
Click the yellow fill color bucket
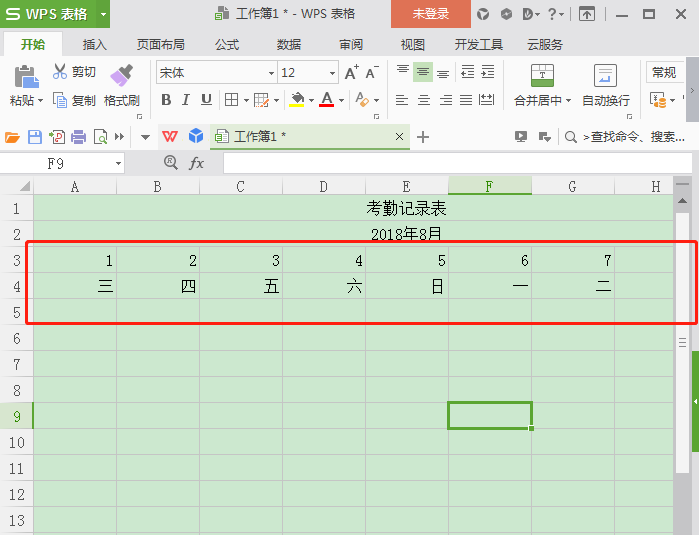tap(296, 100)
